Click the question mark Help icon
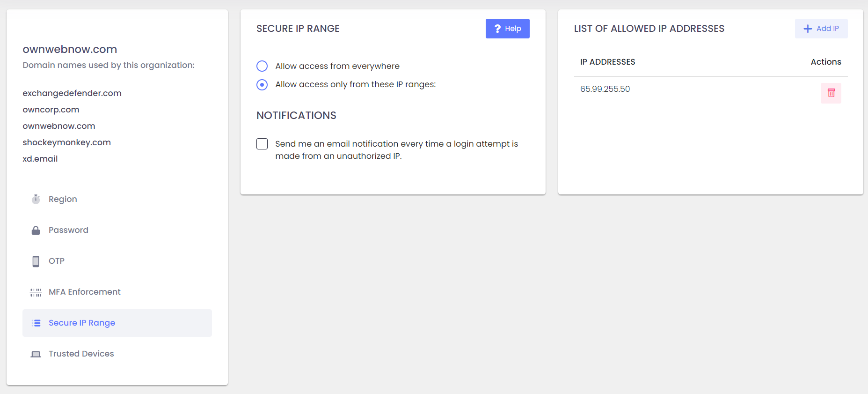The image size is (868, 394). [x=497, y=28]
